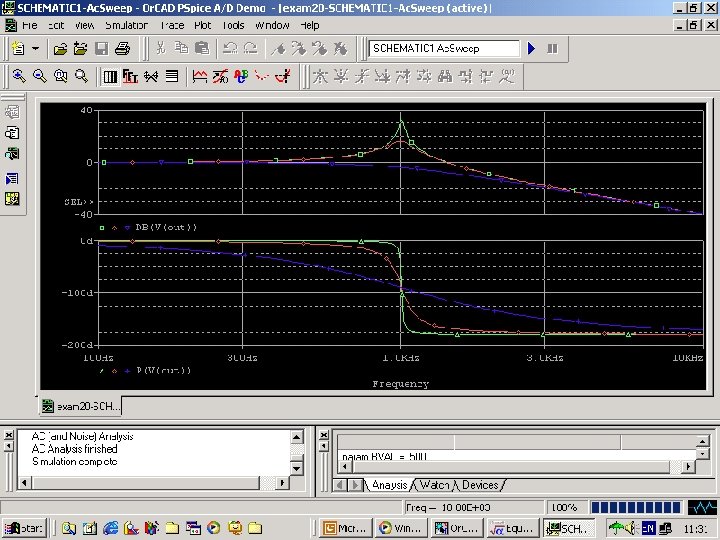Open the SCHEMATIC1-AcSweep profile combo box
This screenshot has height=540, width=720.
coord(444,48)
